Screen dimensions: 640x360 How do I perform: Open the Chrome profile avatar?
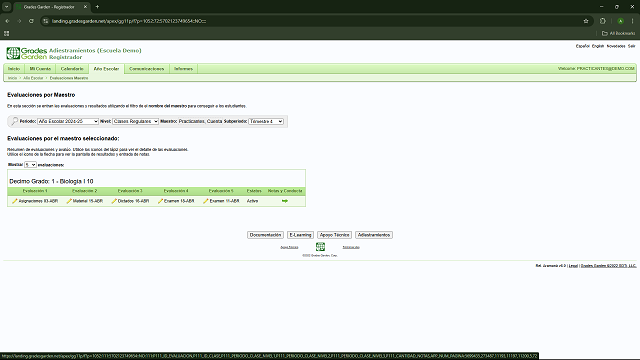(620, 21)
